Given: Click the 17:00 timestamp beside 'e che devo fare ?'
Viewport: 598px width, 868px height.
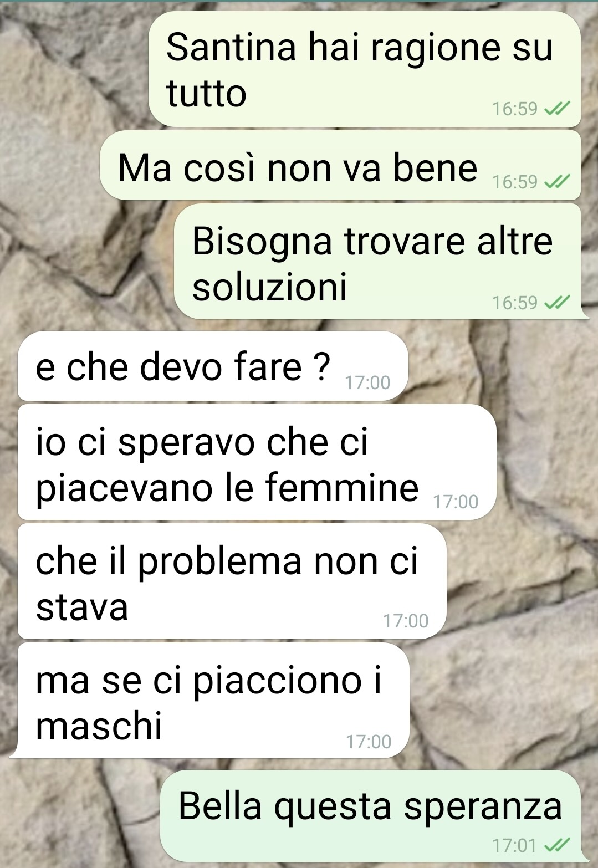Looking at the screenshot, I should pos(367,382).
